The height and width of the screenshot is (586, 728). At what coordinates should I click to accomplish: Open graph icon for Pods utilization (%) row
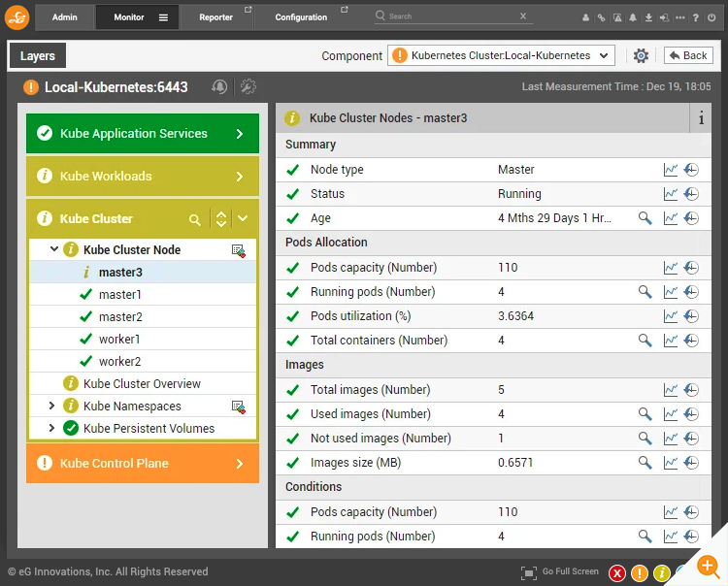(671, 316)
